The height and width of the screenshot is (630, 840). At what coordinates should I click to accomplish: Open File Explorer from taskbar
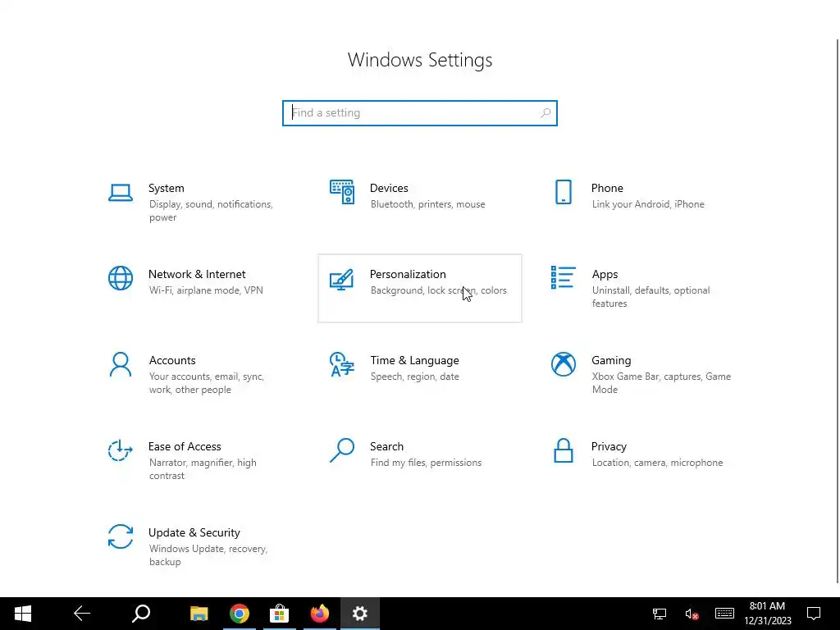pos(199,614)
